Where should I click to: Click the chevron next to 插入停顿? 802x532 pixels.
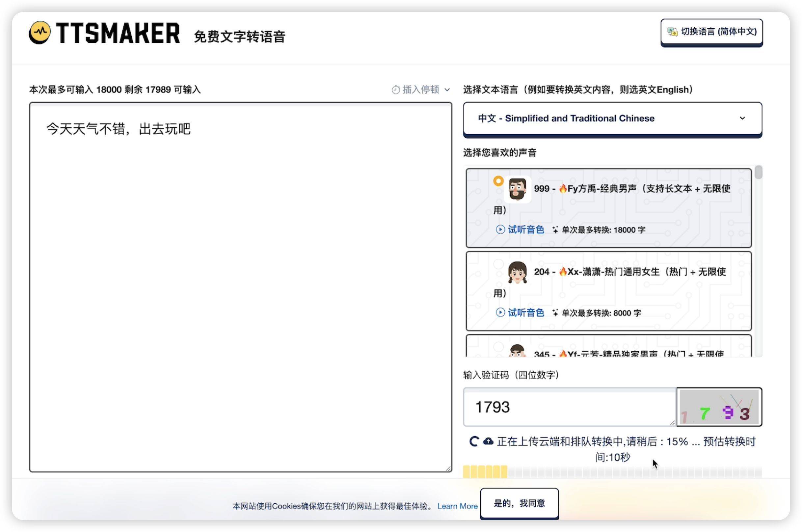point(447,90)
